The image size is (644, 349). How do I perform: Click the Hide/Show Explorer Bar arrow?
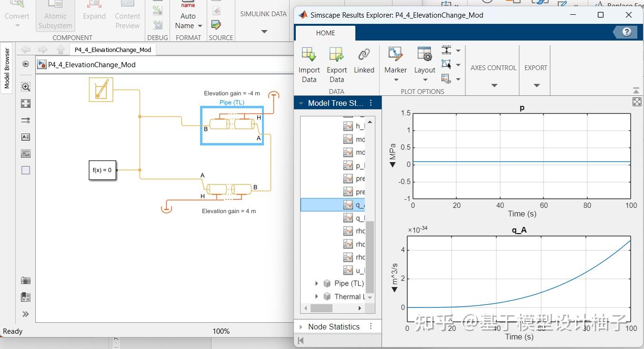click(26, 64)
